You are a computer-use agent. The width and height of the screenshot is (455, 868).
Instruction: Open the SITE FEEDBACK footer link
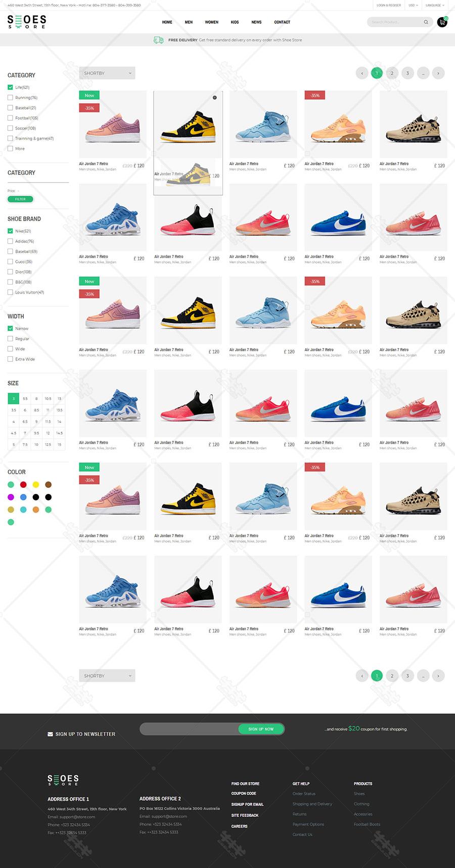245,815
